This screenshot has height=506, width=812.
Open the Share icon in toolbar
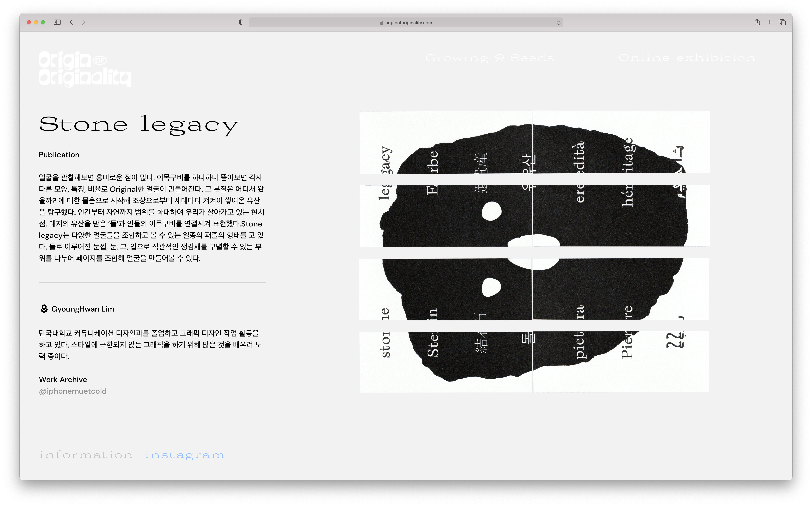(757, 22)
